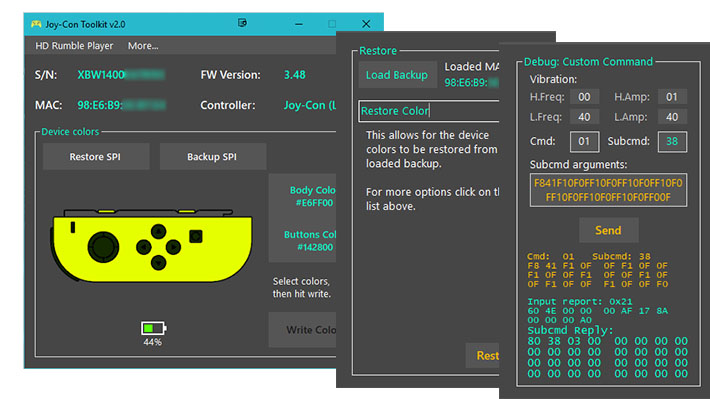
Task: Click the battery level indicator icon
Action: coord(153,328)
